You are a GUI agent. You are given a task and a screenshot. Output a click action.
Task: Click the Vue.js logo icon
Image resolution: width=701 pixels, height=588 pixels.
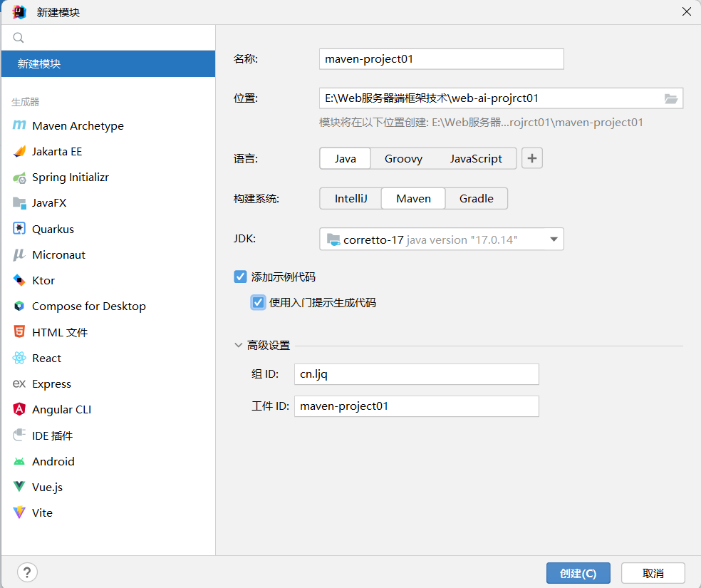coord(19,487)
